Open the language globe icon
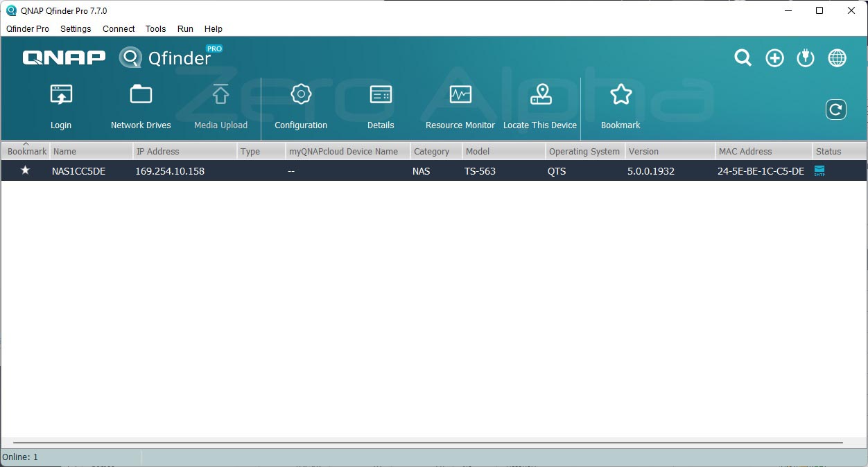The height and width of the screenshot is (467, 868). pos(837,58)
